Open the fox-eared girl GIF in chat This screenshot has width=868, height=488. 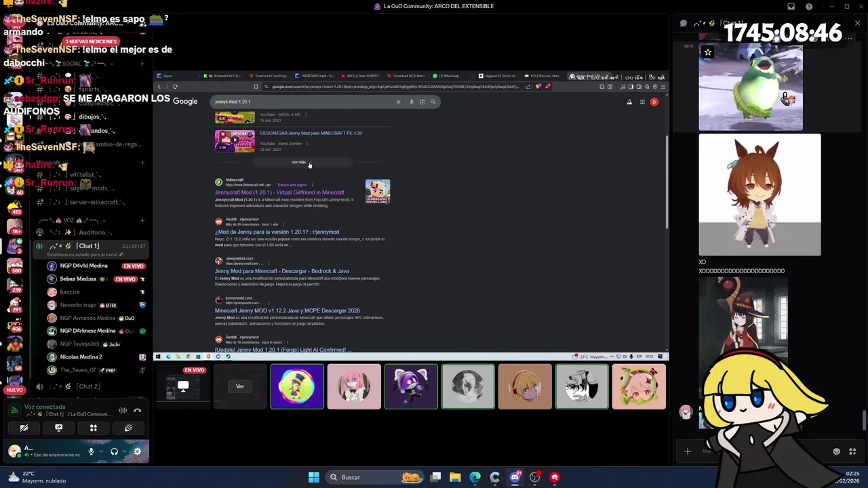pyautogui.click(x=759, y=195)
